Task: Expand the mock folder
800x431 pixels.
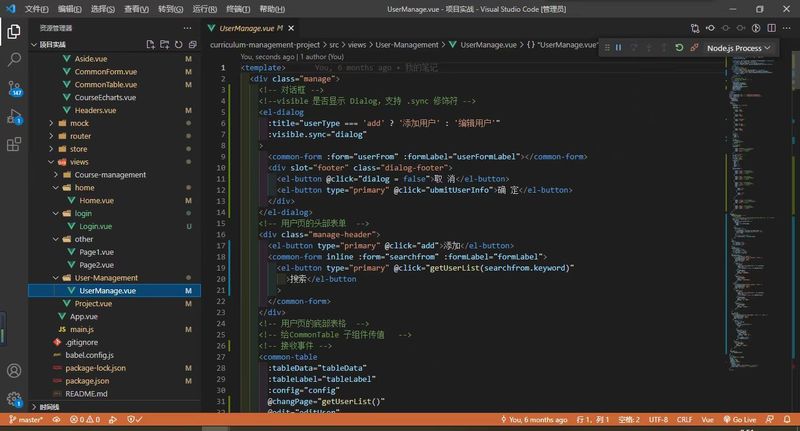Action: click(51, 123)
